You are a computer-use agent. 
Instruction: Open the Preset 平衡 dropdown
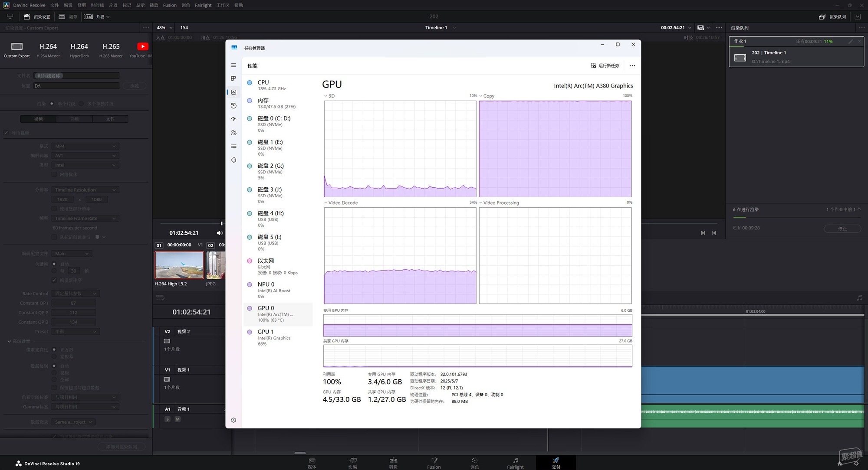[x=76, y=331]
